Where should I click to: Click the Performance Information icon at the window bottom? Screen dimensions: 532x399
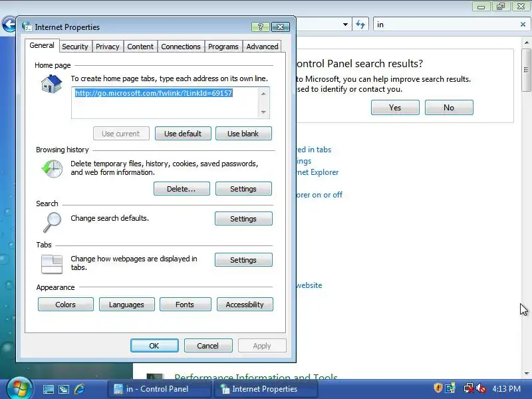coord(155,376)
